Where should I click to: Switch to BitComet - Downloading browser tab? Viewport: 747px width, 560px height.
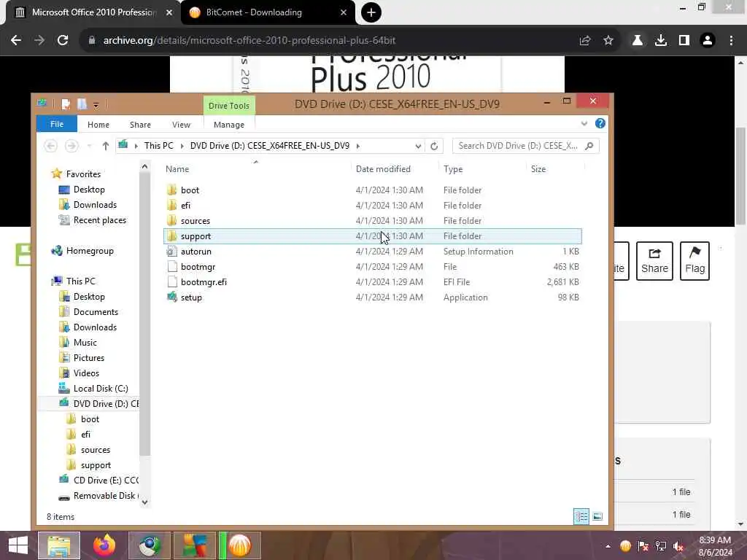point(268,12)
